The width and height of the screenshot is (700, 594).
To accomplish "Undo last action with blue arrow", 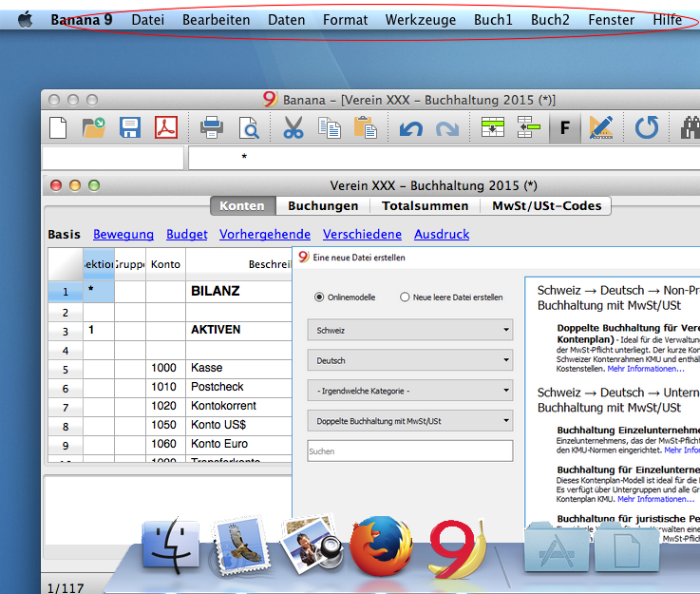I will (410, 129).
